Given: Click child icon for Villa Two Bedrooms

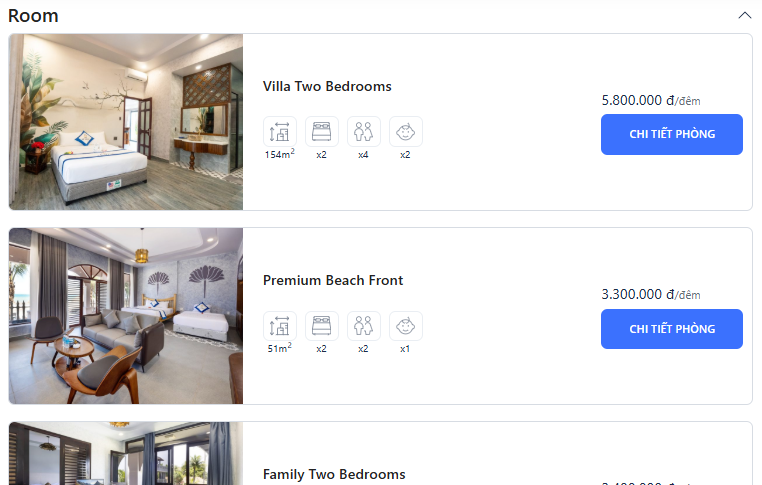Looking at the screenshot, I should coord(406,132).
